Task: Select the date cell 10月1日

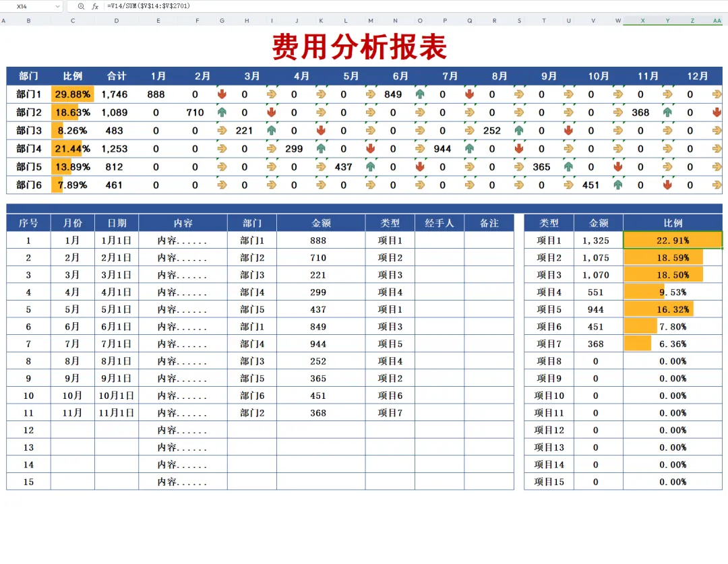Action: tap(117, 396)
